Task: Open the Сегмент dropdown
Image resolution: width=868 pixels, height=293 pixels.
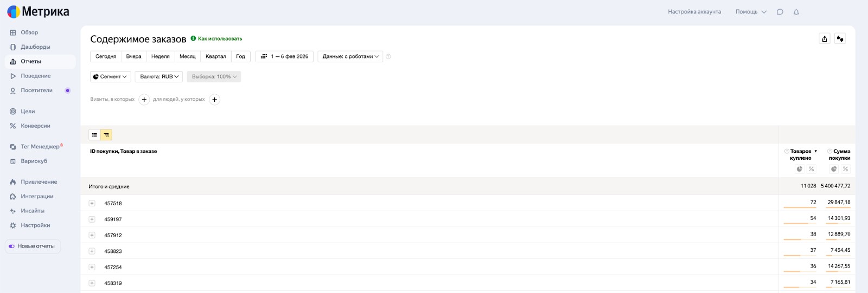Action: coord(110,77)
